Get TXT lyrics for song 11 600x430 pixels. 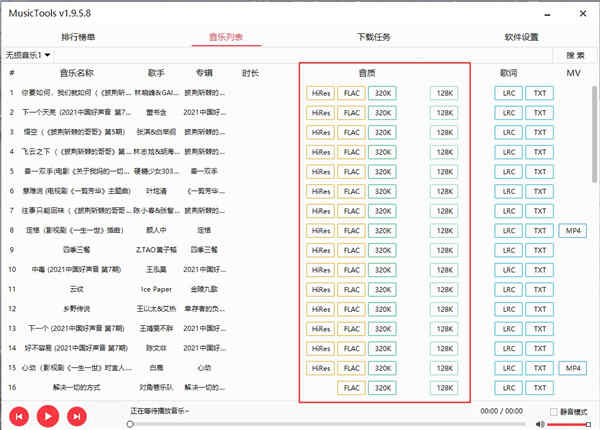pyautogui.click(x=540, y=290)
